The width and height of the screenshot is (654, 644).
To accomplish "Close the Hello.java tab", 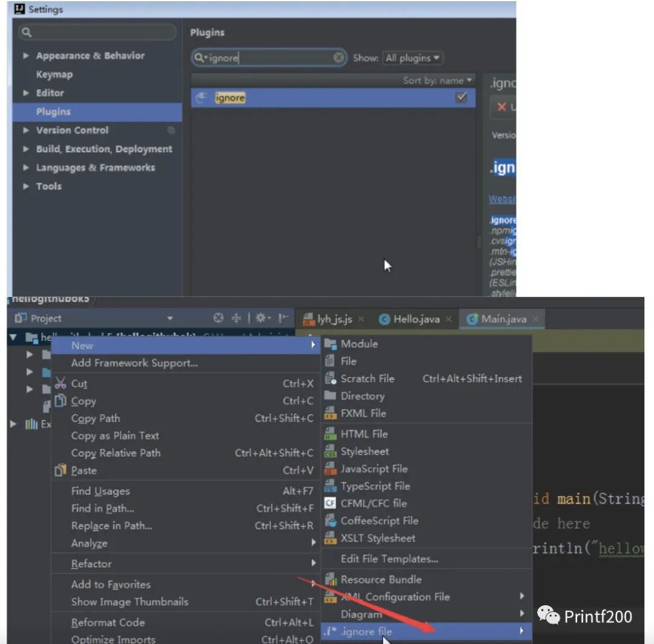I will tap(448, 319).
